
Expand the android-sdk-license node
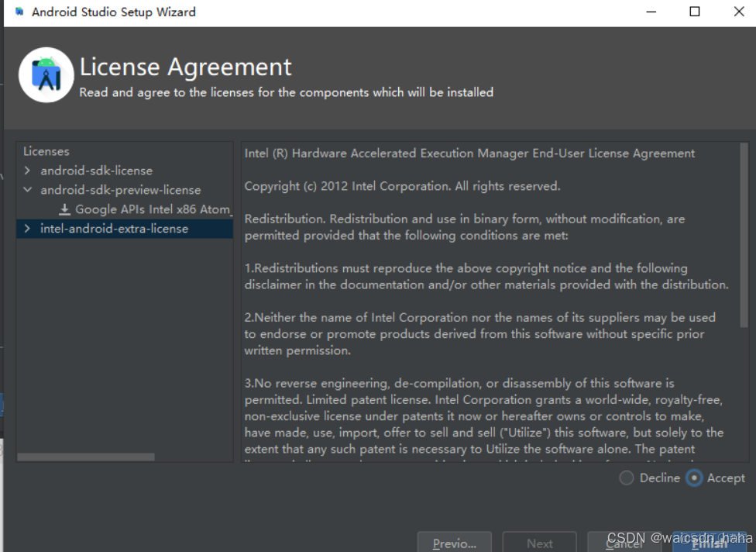click(28, 171)
